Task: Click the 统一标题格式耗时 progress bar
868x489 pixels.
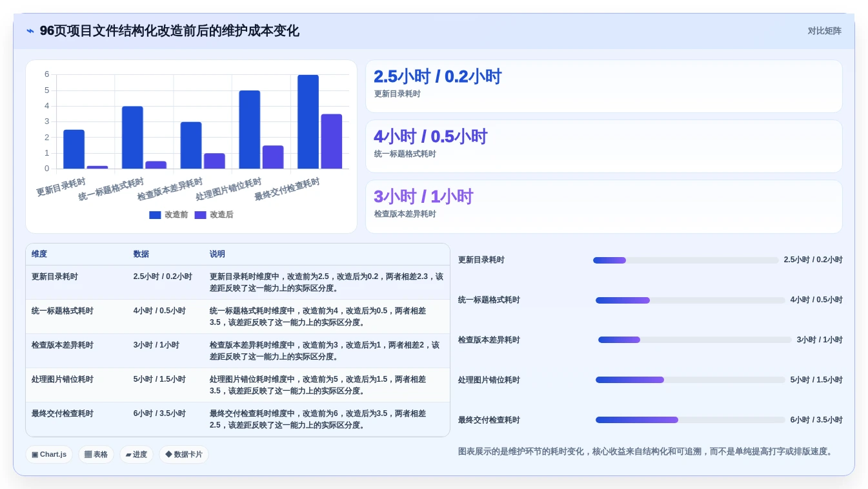Action: pyautogui.click(x=691, y=300)
